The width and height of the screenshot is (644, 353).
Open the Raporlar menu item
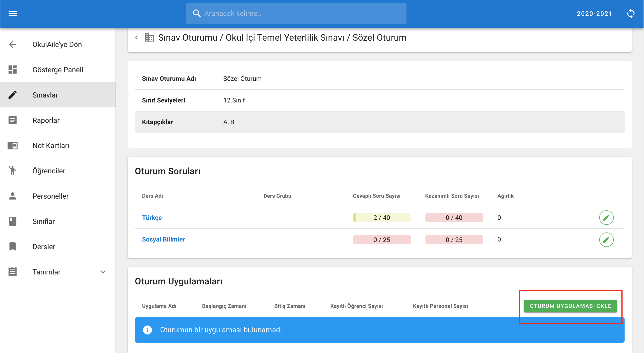(58, 120)
